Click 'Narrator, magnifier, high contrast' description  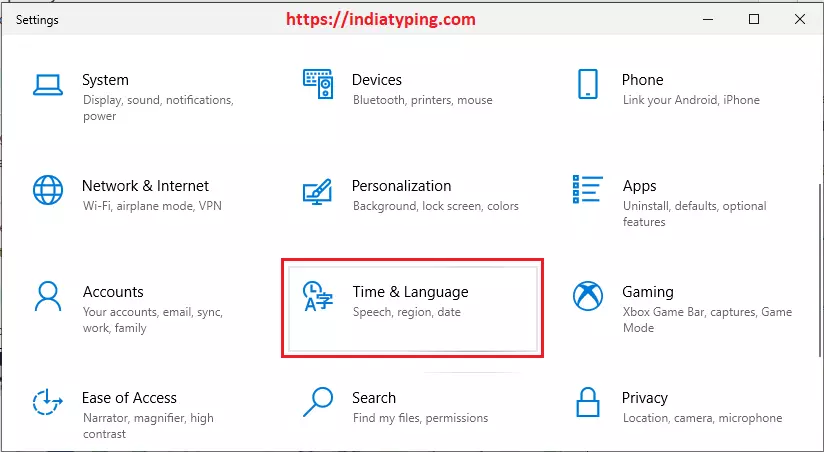(x=148, y=426)
